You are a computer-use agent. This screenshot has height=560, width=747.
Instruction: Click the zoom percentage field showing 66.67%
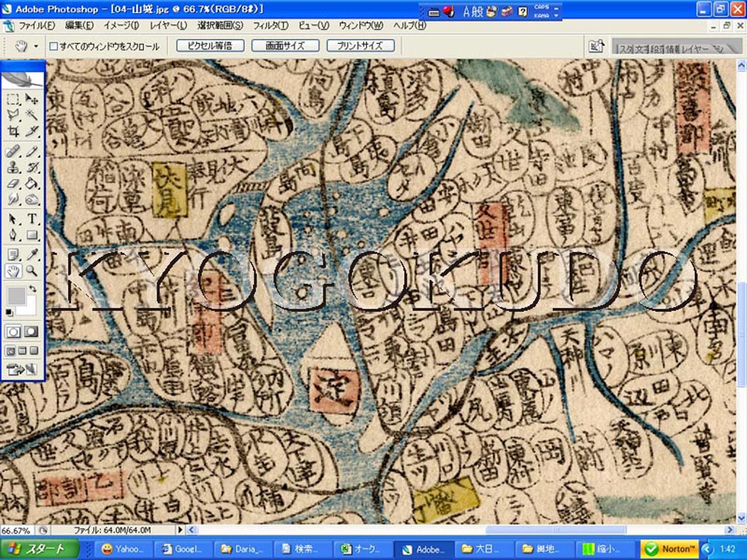pos(16,530)
